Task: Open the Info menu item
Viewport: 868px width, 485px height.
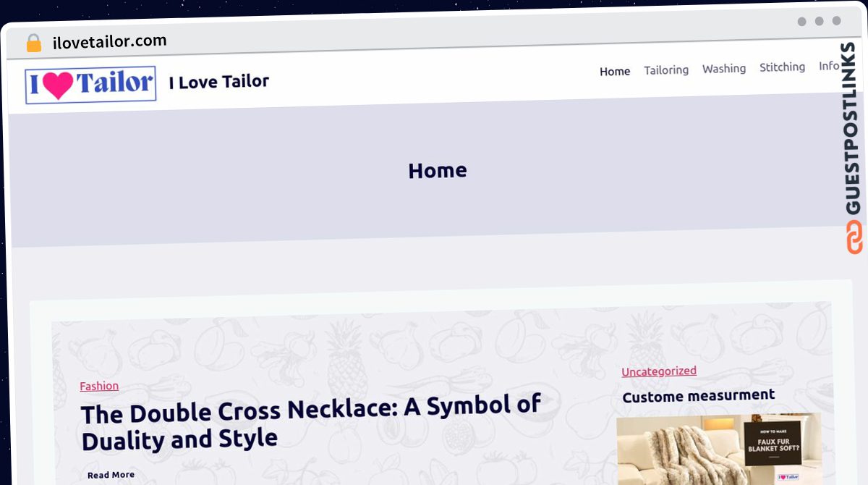Action: click(829, 66)
